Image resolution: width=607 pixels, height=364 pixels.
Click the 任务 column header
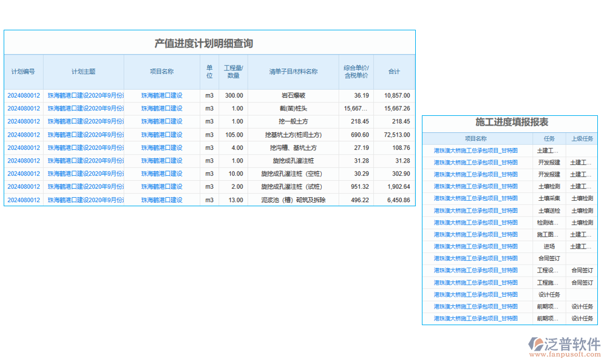[x=549, y=139]
